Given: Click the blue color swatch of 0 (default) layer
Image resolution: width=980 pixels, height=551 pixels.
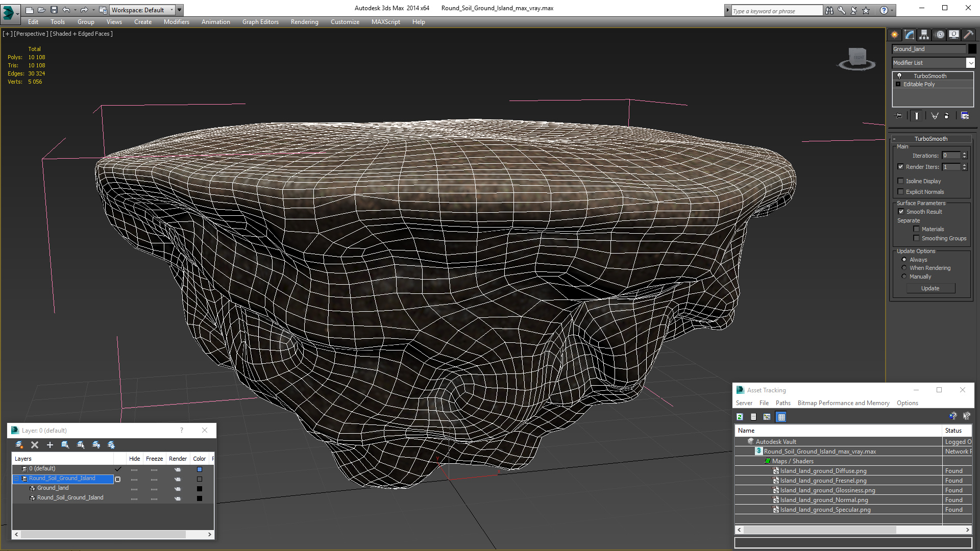Looking at the screenshot, I should pos(200,469).
